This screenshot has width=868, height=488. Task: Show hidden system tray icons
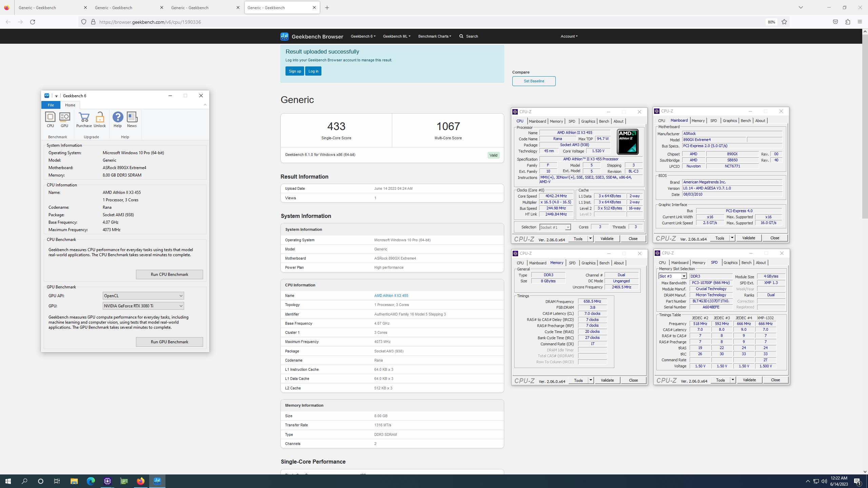point(808,481)
